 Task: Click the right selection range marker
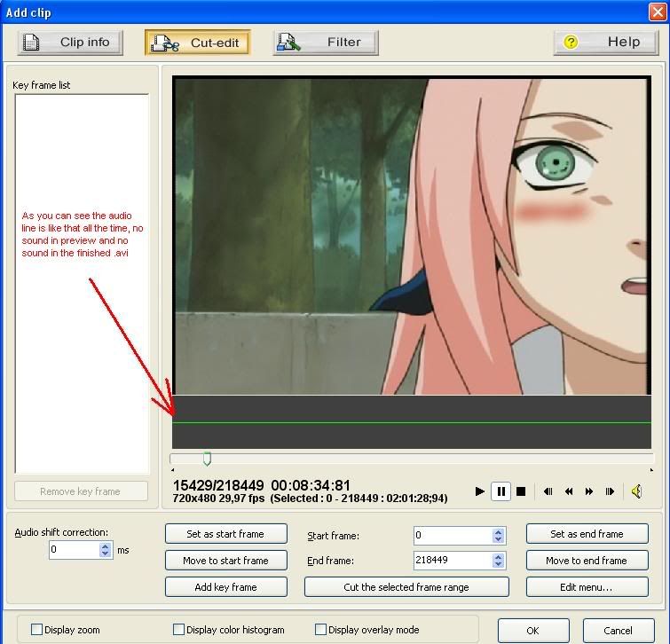tap(651, 470)
